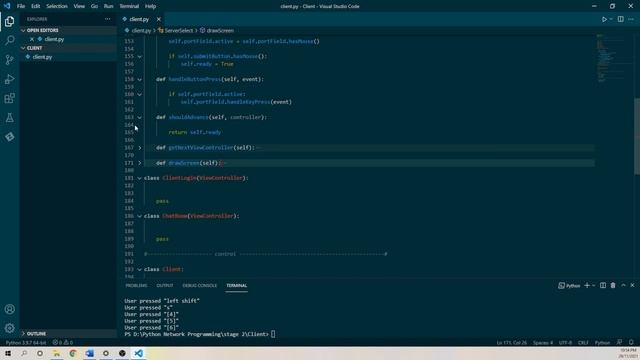Open the Run menu
The image size is (640, 360).
[x=108, y=6]
